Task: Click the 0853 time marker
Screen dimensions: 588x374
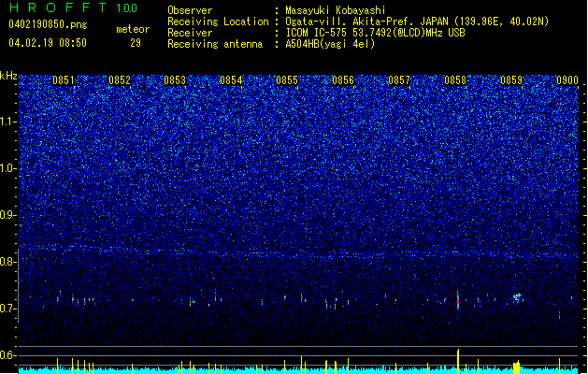Action: coord(175,80)
